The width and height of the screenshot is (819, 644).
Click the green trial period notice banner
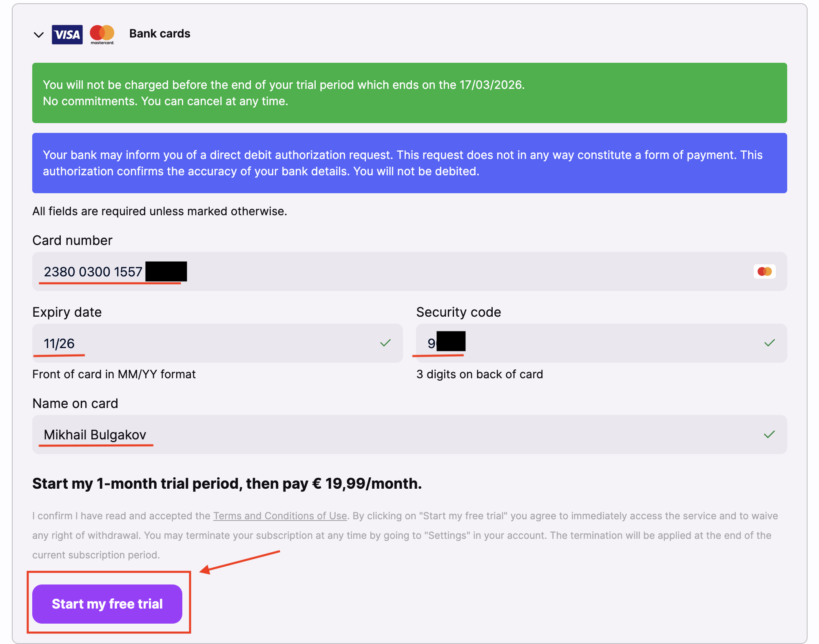(x=409, y=93)
